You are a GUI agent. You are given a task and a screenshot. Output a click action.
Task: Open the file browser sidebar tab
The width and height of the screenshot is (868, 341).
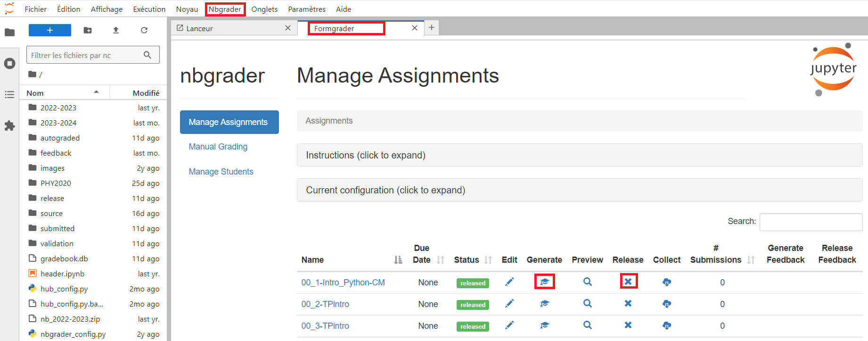(9, 33)
